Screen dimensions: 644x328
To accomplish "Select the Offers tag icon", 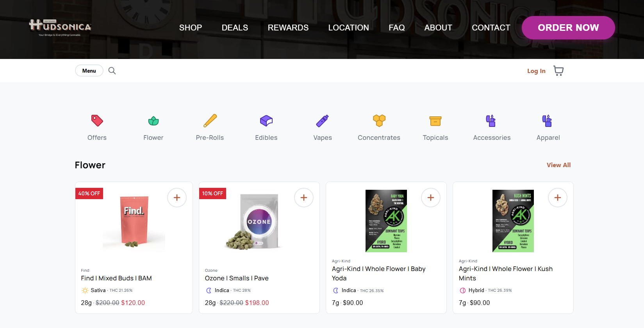I will (x=97, y=121).
